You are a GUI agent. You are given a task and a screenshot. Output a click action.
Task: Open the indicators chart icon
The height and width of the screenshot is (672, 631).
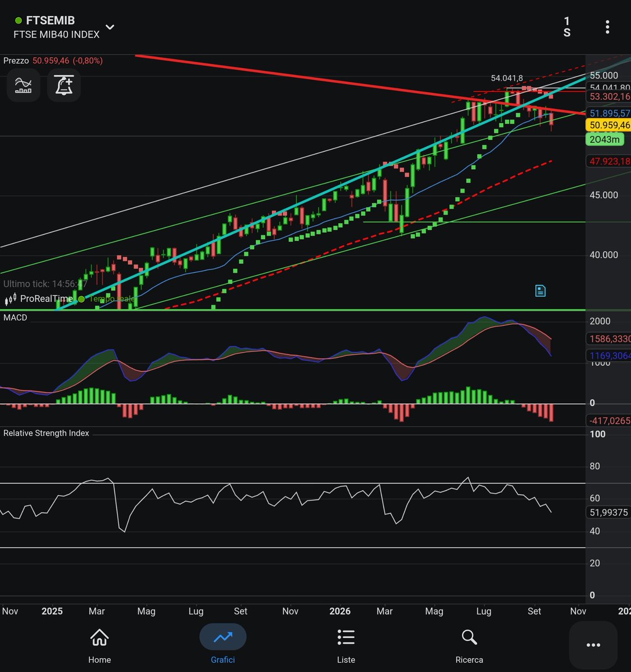pos(23,86)
